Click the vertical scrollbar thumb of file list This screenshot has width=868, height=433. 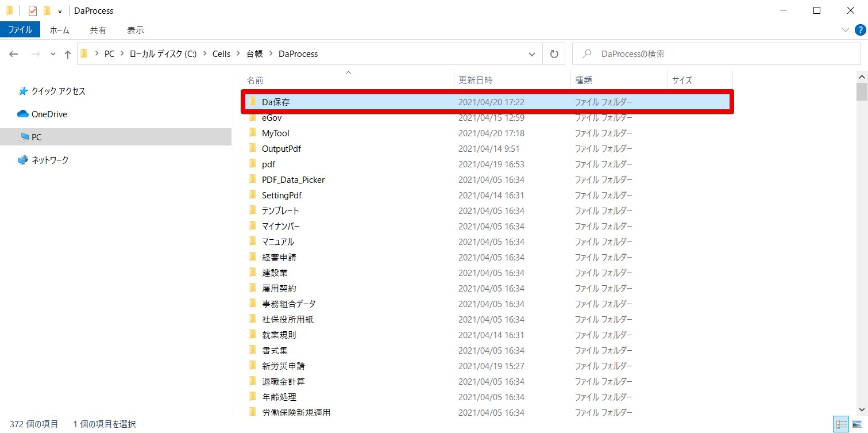[x=862, y=91]
